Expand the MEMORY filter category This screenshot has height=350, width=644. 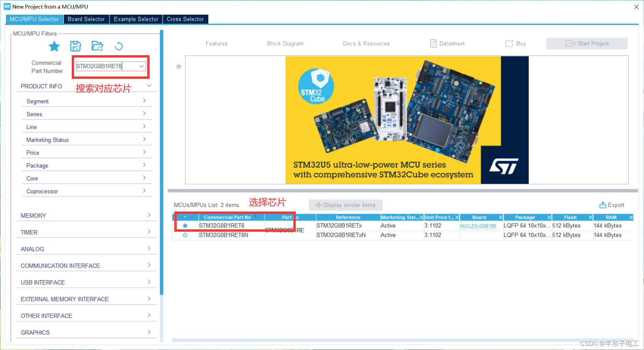149,215
